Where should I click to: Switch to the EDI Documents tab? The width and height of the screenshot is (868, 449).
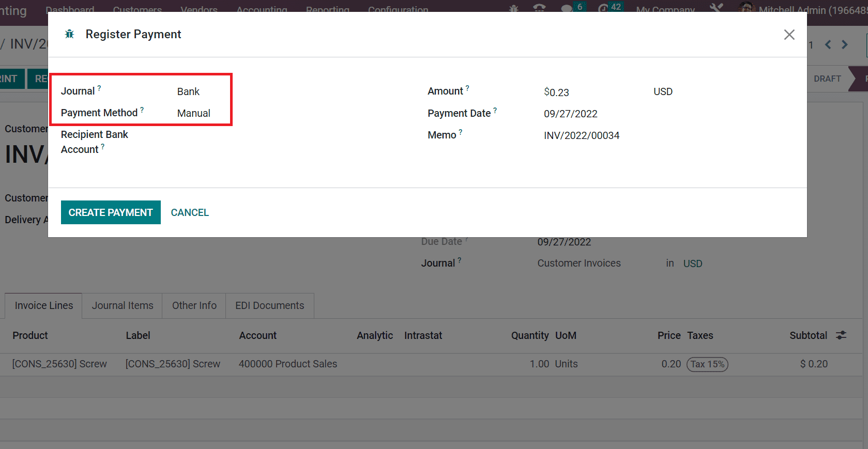pyautogui.click(x=270, y=305)
